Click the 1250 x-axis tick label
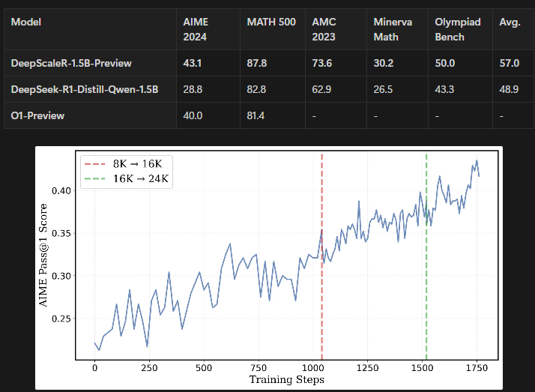Image resolution: width=535 pixels, height=392 pixels. tap(367, 368)
